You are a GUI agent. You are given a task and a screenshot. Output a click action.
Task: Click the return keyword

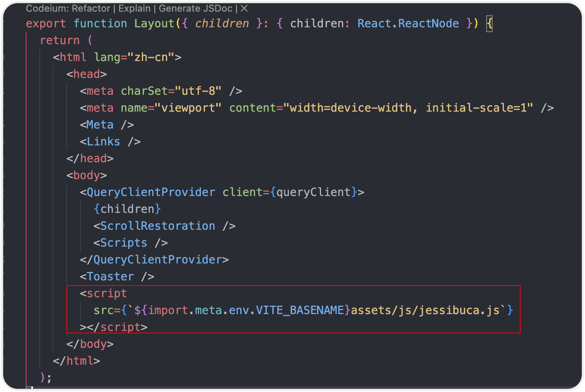[x=59, y=41]
